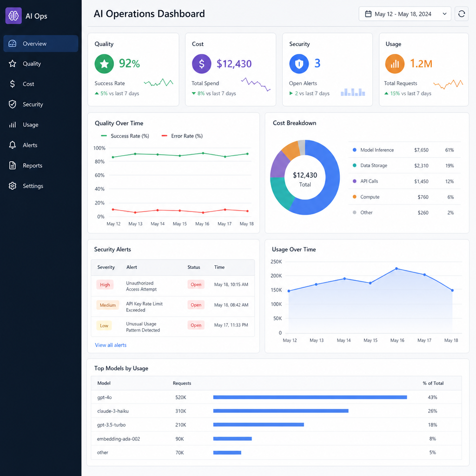Click the green star circle on Quality card
The height and width of the screenshot is (476, 476).
pos(104,64)
